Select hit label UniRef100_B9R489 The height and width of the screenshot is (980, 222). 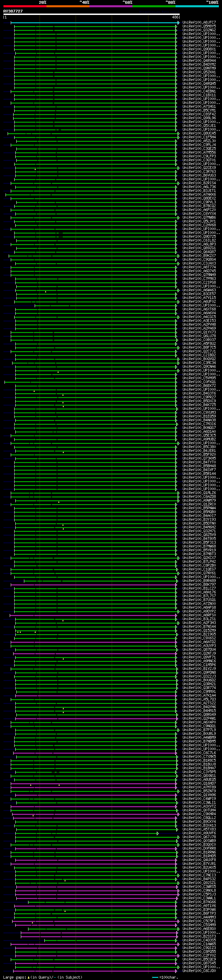tap(199, 581)
